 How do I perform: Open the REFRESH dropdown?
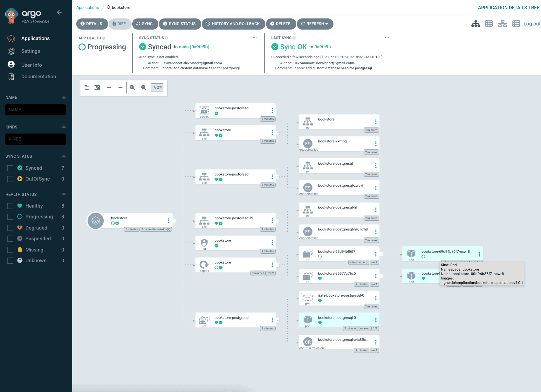tap(315, 24)
